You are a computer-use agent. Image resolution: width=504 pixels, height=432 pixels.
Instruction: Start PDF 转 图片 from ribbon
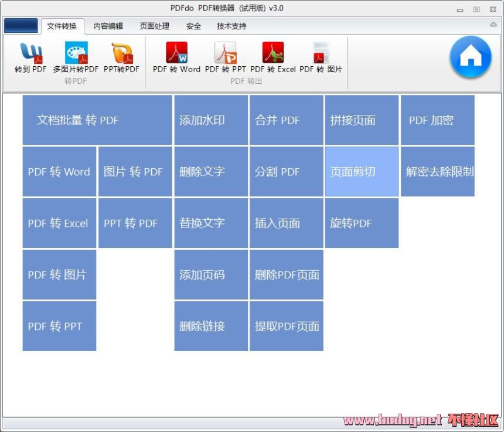coord(321,57)
